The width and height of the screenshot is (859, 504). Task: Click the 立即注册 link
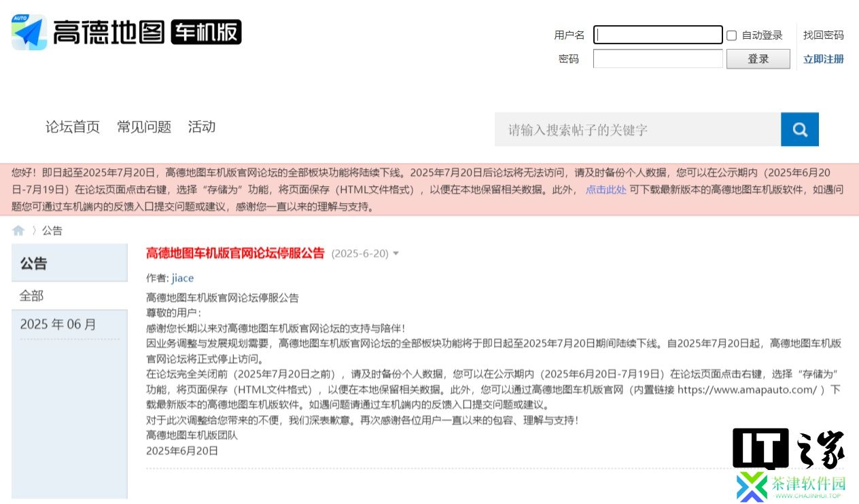(824, 59)
